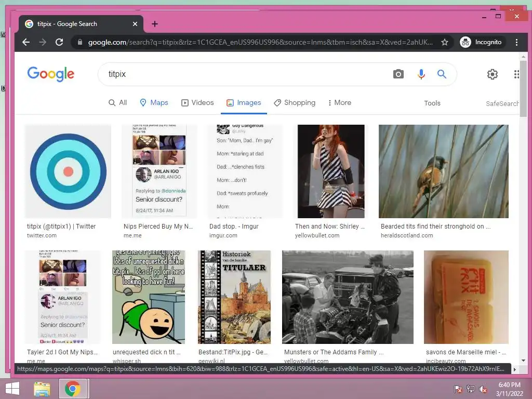Viewport: 532px width, 399px height.
Task: Click the network tray icon
Action: coord(471,389)
